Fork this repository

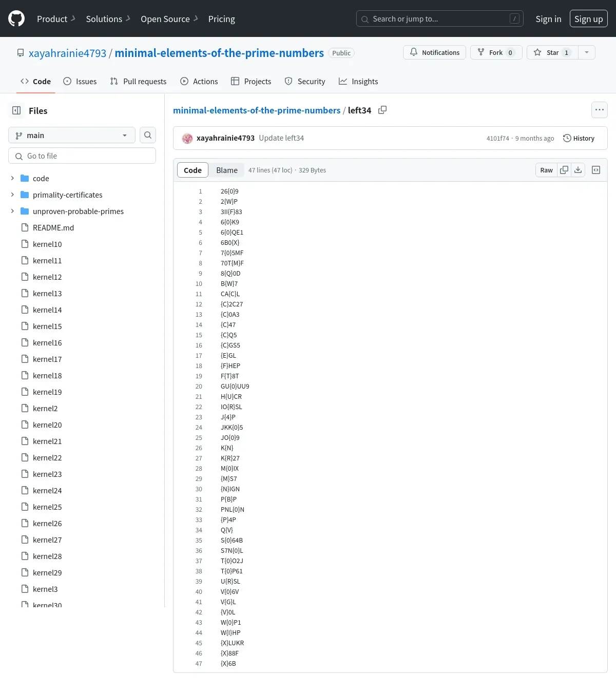(x=496, y=52)
